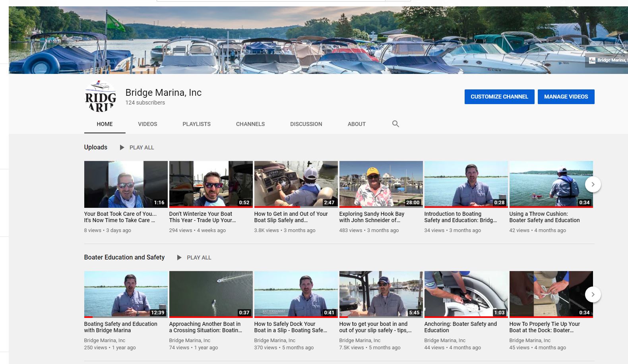Click Bridge Marina link on banner corner
628x364 pixels.
point(607,60)
